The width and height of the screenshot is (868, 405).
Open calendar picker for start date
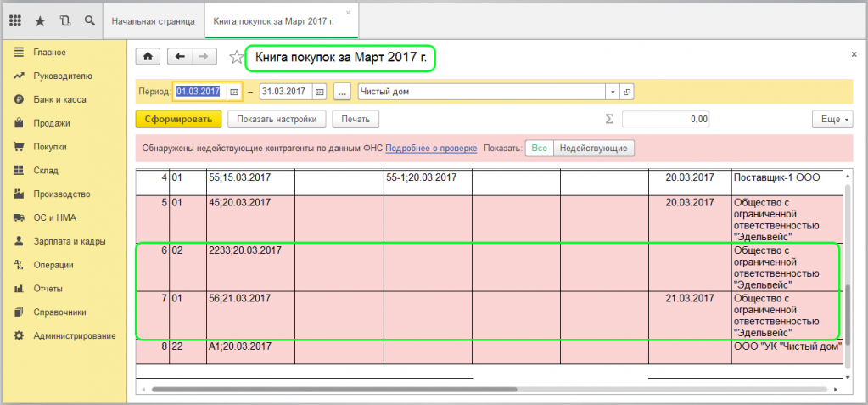point(234,92)
